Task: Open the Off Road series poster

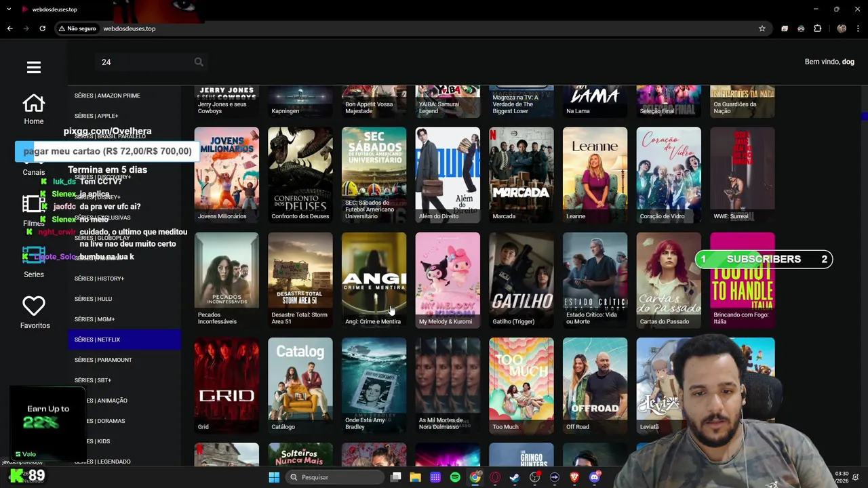Action: point(595,385)
